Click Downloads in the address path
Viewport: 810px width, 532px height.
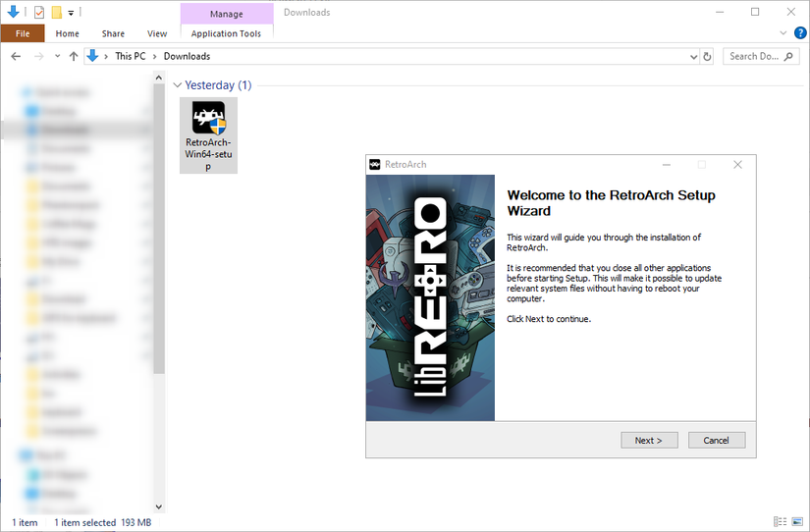point(187,56)
